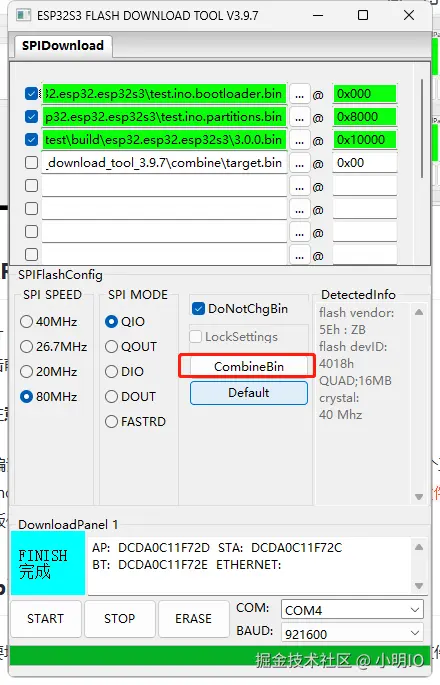Click the partitions.bin path field
The width and height of the screenshot is (440, 685).
point(164,117)
